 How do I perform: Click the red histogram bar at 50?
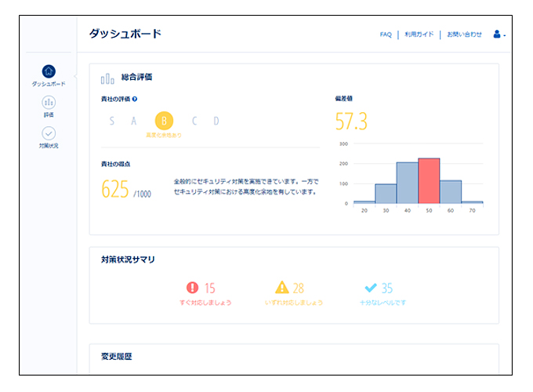(x=429, y=181)
